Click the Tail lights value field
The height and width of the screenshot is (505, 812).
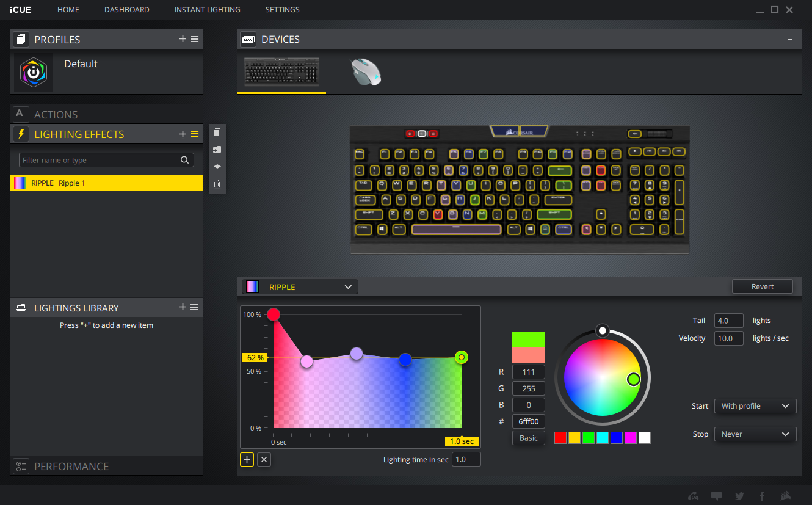coord(729,321)
